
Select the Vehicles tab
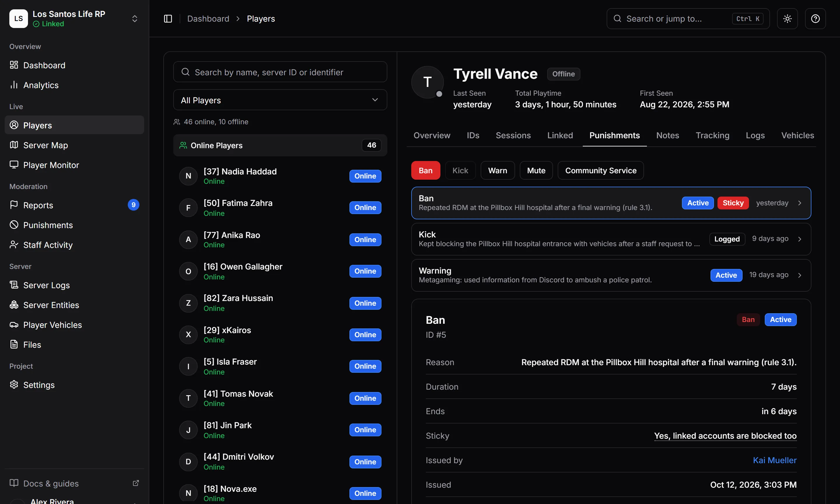point(797,136)
